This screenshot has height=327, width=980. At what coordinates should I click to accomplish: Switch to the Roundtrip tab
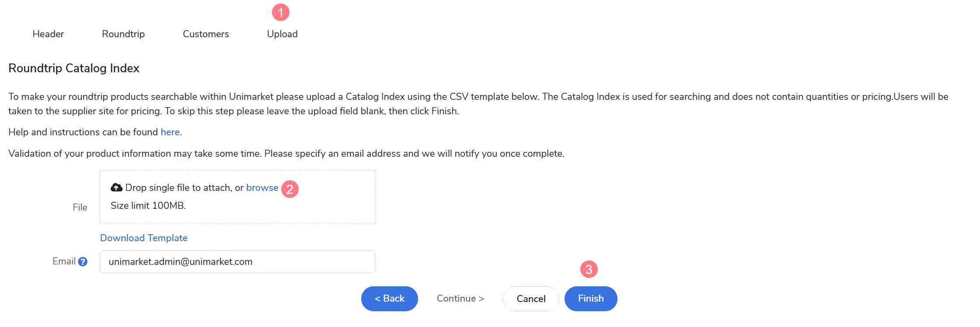coord(123,34)
